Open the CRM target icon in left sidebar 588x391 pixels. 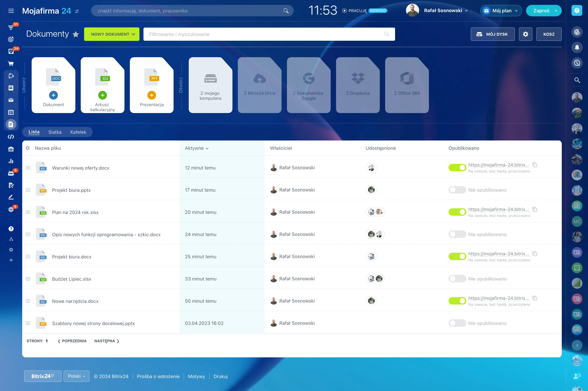tap(11, 39)
